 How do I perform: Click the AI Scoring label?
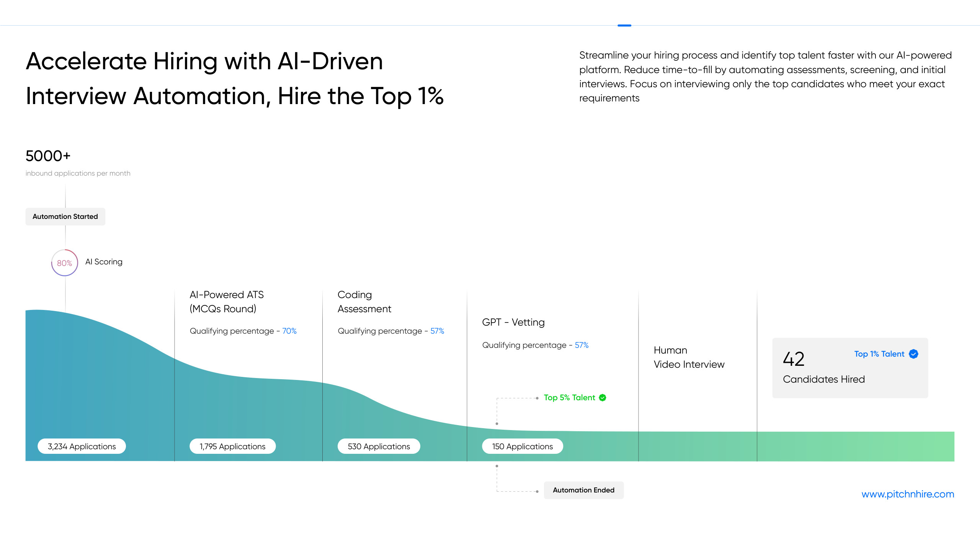[104, 262]
